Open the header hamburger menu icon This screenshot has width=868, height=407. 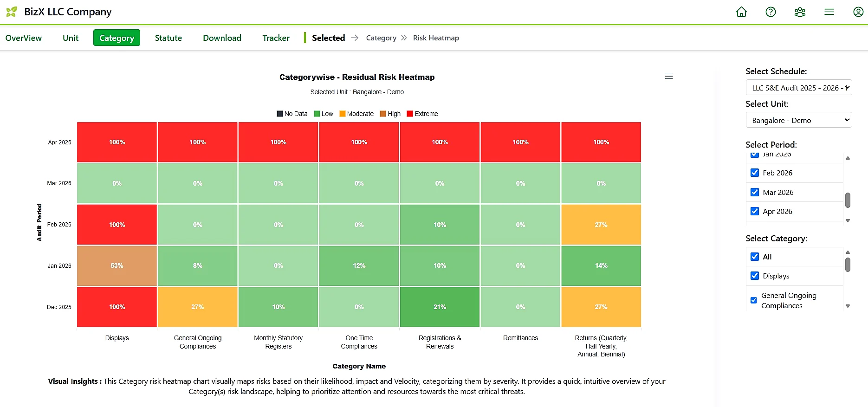829,12
